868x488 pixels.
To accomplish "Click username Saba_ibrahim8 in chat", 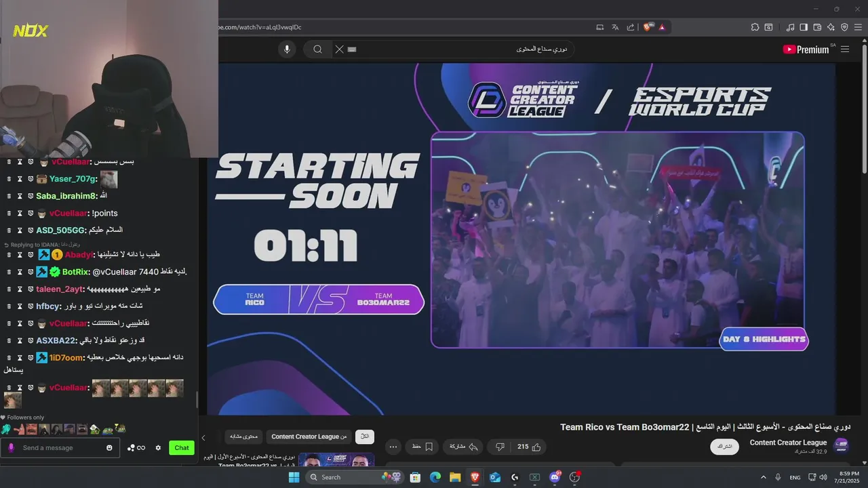I will 66,196.
